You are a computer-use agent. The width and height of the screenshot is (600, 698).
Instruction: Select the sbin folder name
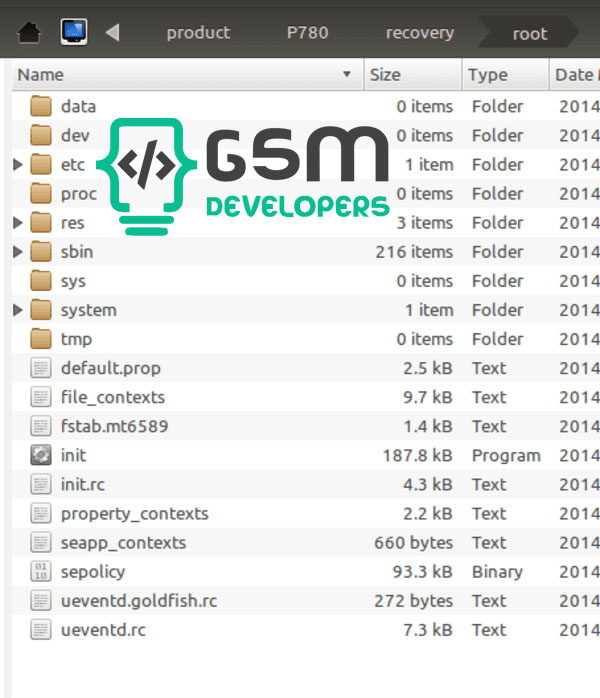point(77,252)
